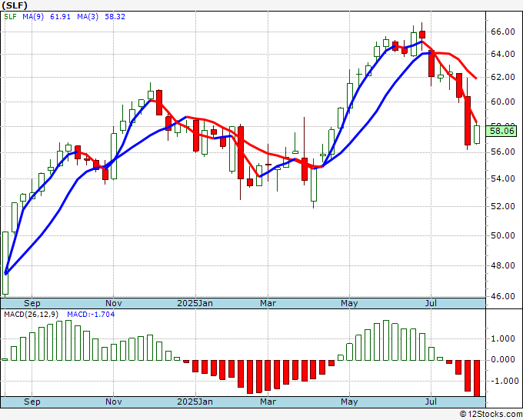Click the MA(9) value 61.91

60,17
